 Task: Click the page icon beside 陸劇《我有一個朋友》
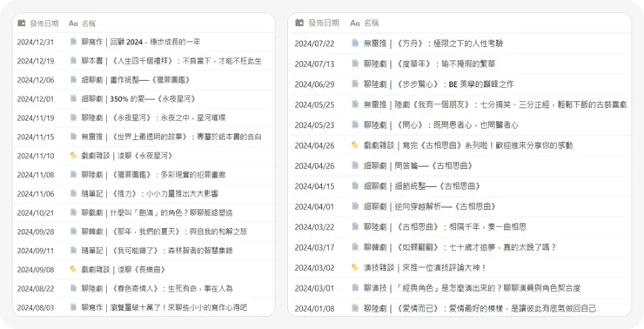click(355, 104)
